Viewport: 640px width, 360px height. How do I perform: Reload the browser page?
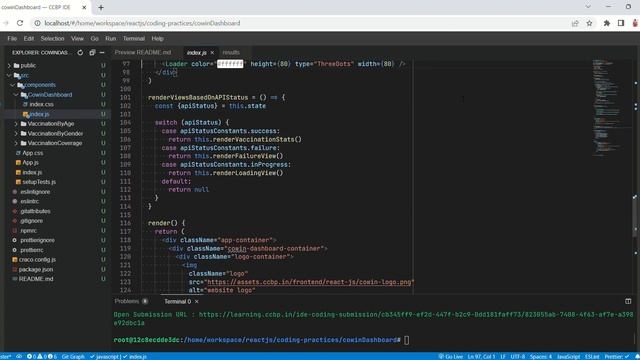pos(20,23)
